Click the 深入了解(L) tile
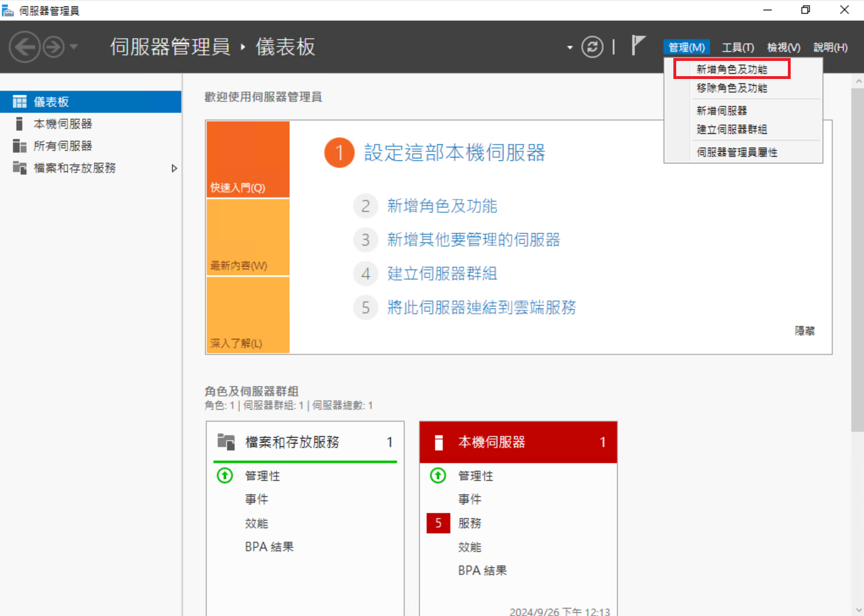Image resolution: width=864 pixels, height=616 pixels. tap(248, 315)
